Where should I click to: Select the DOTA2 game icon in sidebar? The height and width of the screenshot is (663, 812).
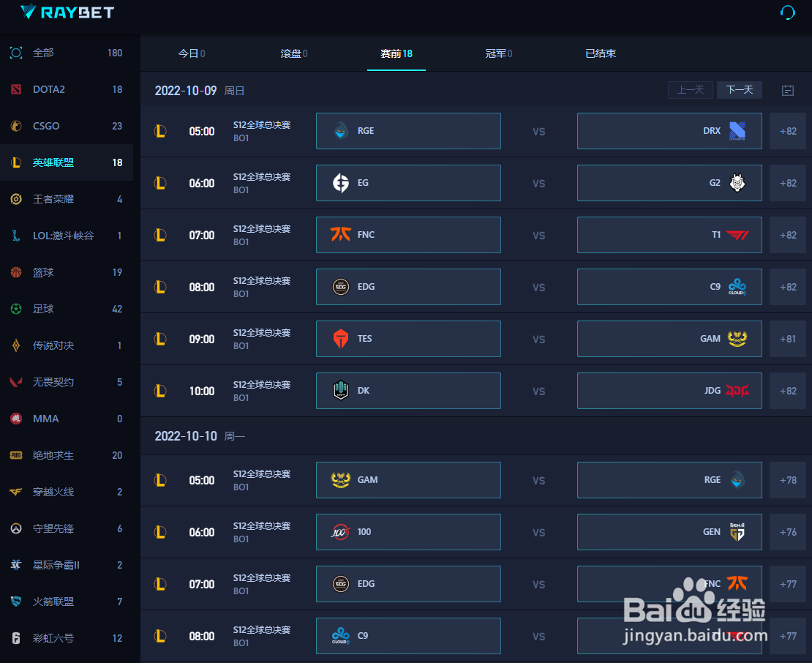(16, 89)
